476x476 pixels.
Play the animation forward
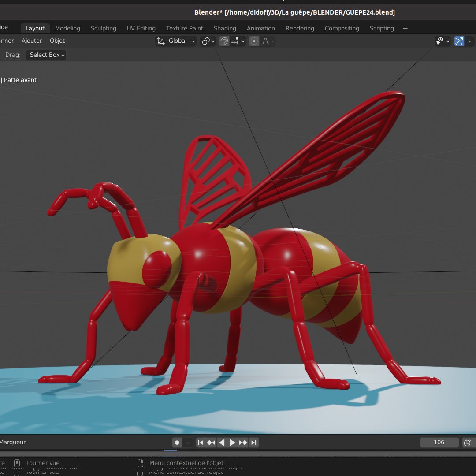pyautogui.click(x=232, y=443)
